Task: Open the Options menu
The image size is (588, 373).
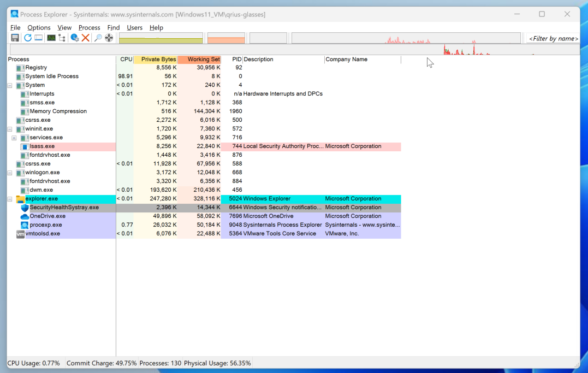Action: 39,27
